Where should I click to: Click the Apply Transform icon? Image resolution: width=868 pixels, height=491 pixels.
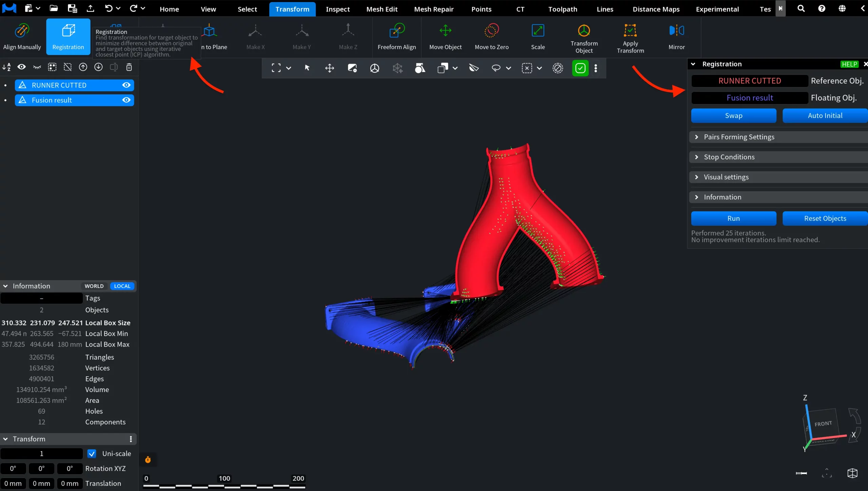630,31
